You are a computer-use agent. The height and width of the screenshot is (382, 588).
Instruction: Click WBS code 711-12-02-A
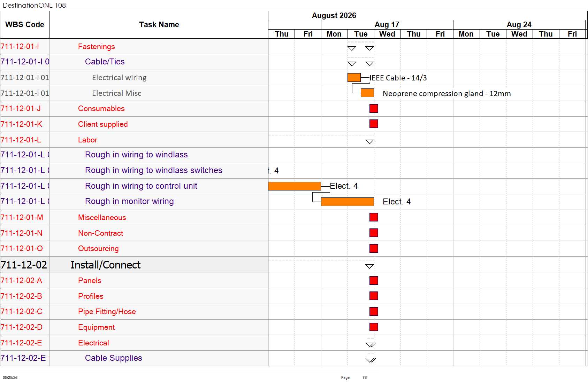[x=21, y=281]
